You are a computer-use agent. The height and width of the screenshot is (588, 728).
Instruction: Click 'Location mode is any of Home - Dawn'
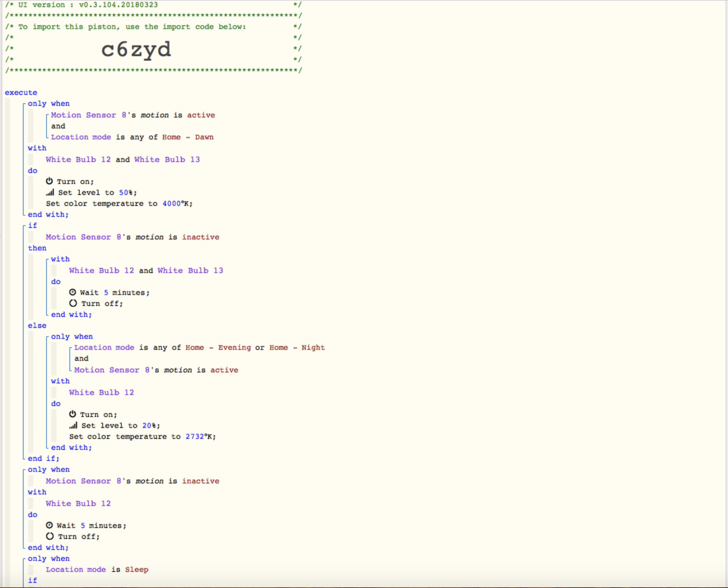coord(132,137)
